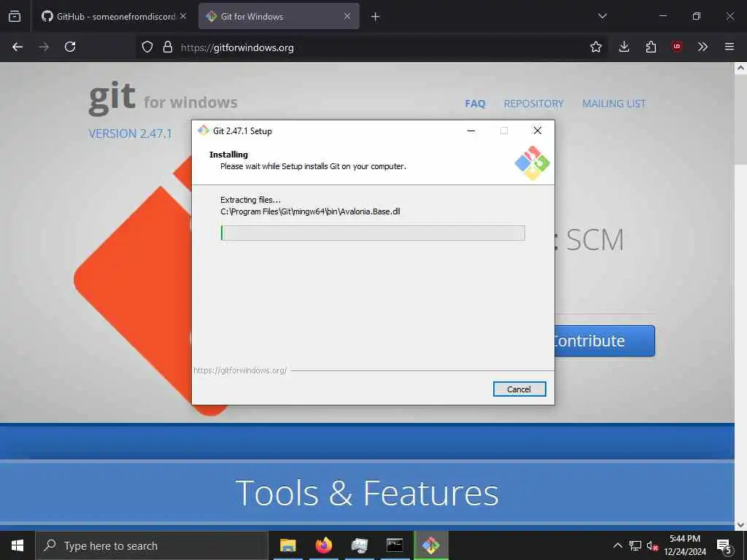Open the list all tabs dropdown

[x=602, y=16]
